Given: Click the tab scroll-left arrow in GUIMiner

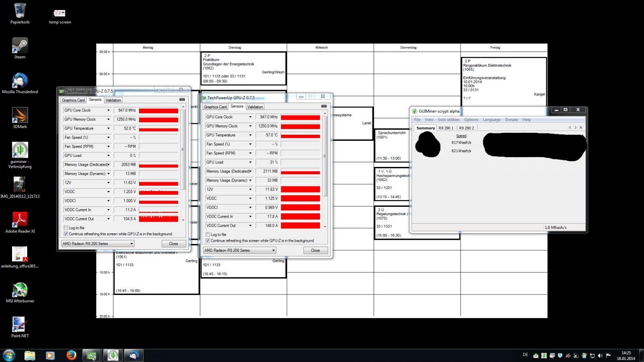Looking at the screenshot, I should pyautogui.click(x=570, y=128).
